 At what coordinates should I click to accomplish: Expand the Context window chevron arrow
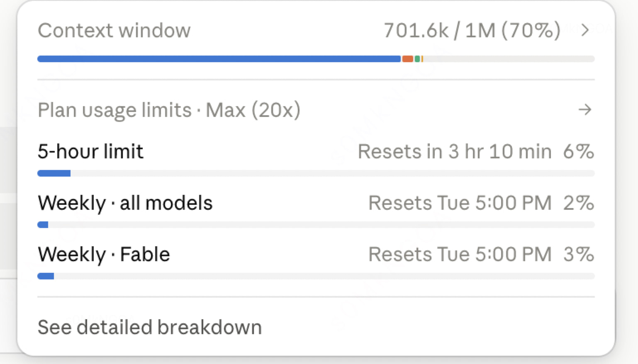pyautogui.click(x=585, y=30)
